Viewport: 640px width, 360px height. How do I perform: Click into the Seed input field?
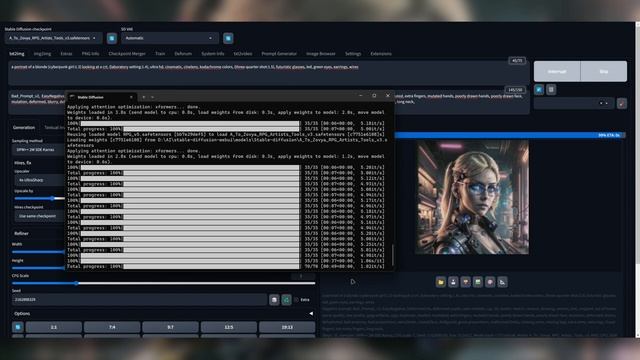tap(139, 300)
